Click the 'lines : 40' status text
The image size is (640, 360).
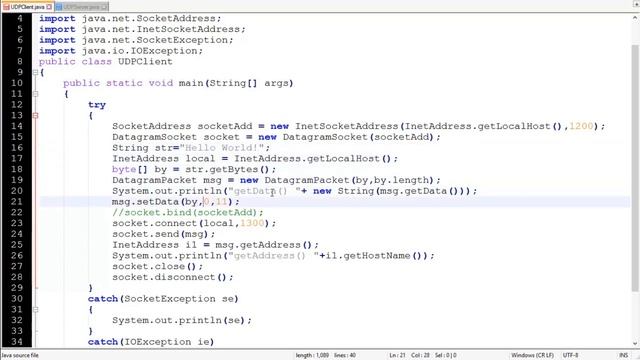point(345,355)
